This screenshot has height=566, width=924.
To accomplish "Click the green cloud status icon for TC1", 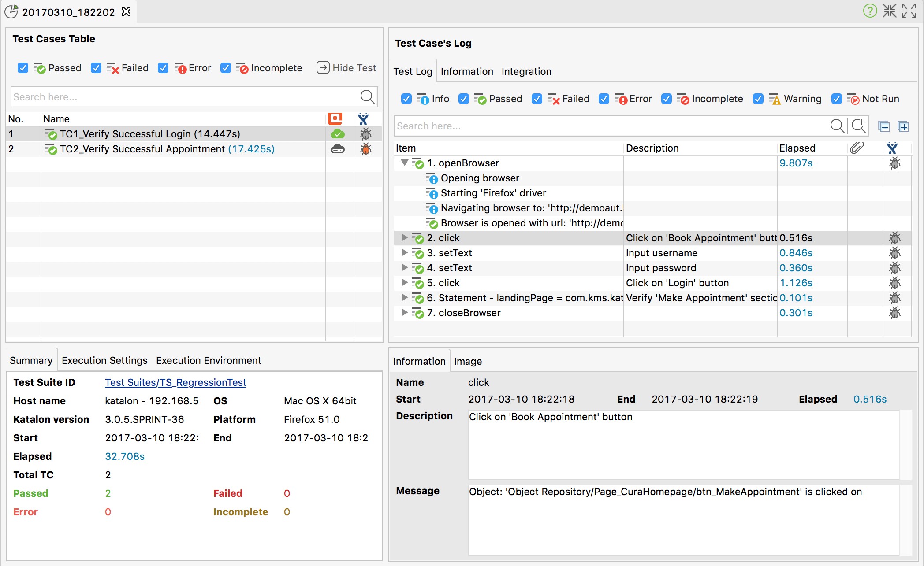I will click(338, 134).
